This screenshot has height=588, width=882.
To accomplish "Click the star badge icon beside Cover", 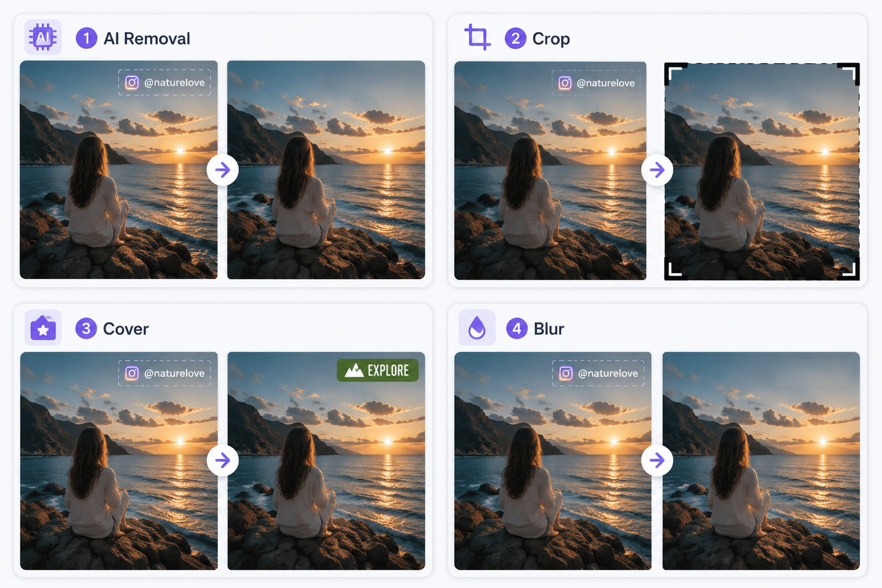I will (43, 328).
